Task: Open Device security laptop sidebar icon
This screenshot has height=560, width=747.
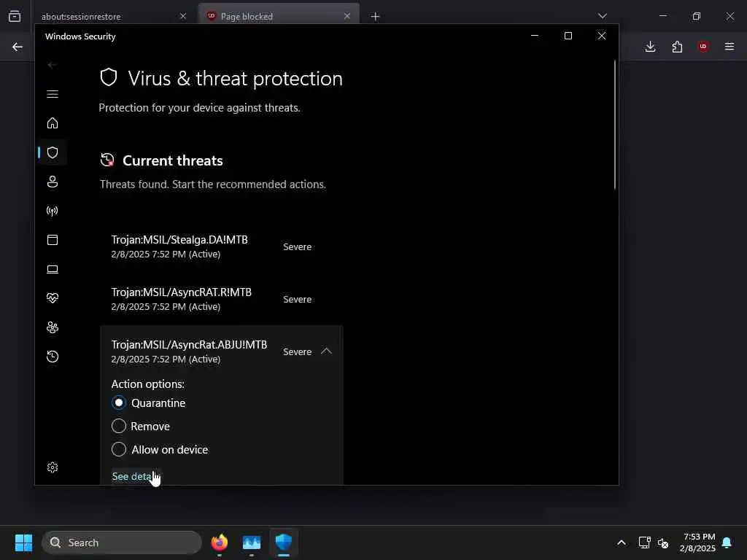Action: click(x=53, y=269)
